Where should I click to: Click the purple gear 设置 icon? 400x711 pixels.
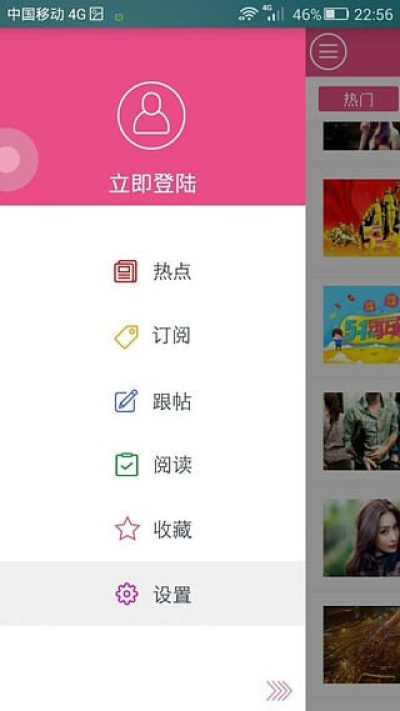click(127, 594)
